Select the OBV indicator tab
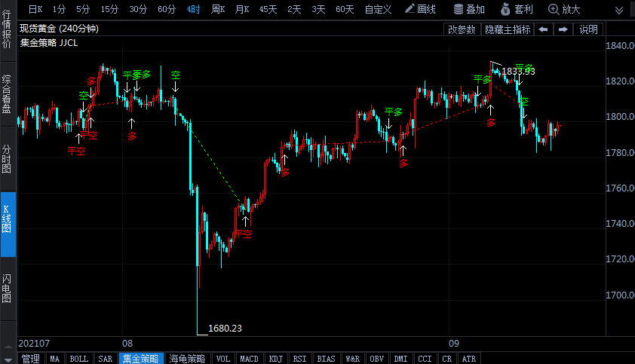The height and width of the screenshot is (364, 635). (x=376, y=359)
